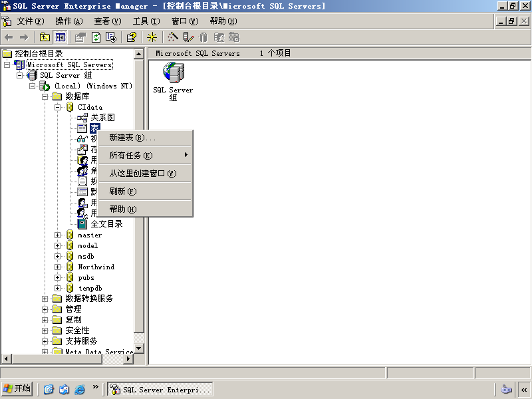Click tree vertical scrollbar down arrow
Viewport: 532px width, 399px height.
pos(139,348)
